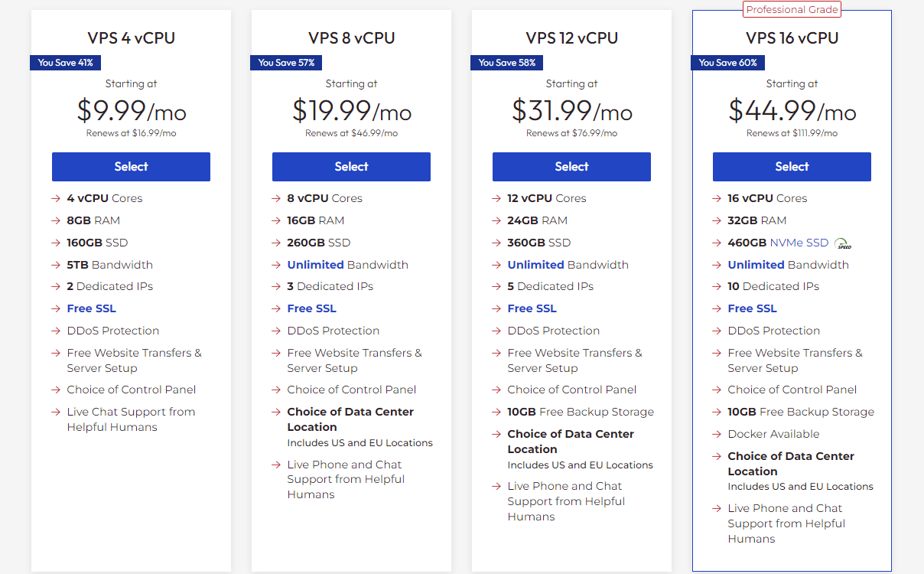Select the VPS 8 vCPU plan

(x=351, y=167)
